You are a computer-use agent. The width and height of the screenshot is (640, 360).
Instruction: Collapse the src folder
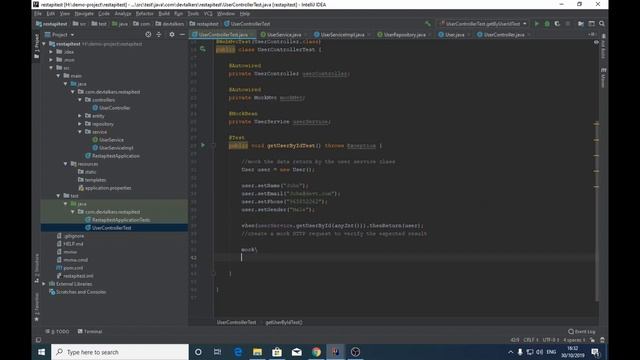pos(51,68)
